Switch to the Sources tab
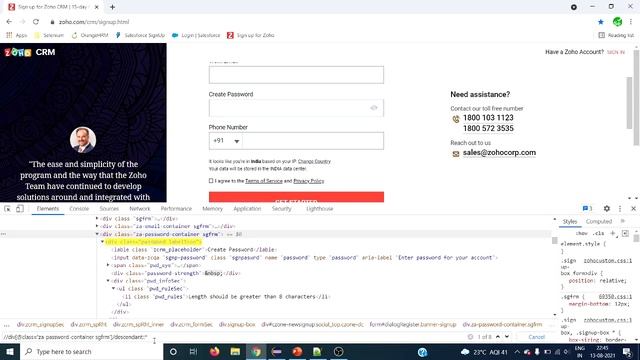 pos(109,209)
